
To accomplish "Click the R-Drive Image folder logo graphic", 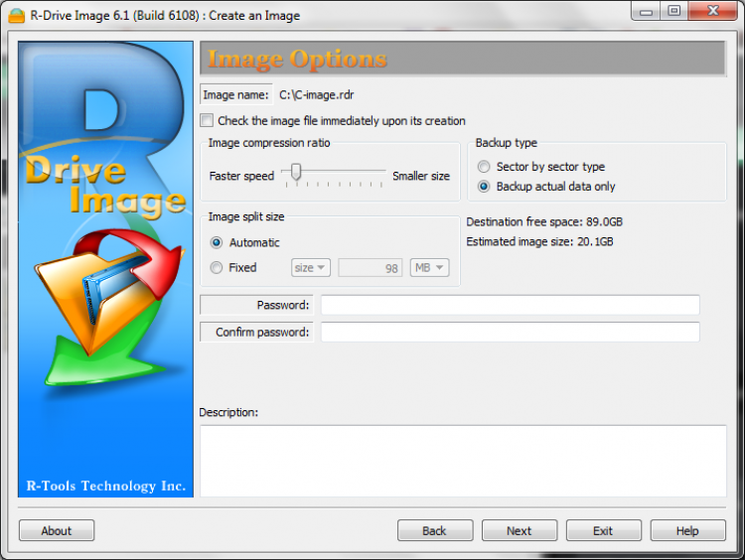I will pos(110,307).
